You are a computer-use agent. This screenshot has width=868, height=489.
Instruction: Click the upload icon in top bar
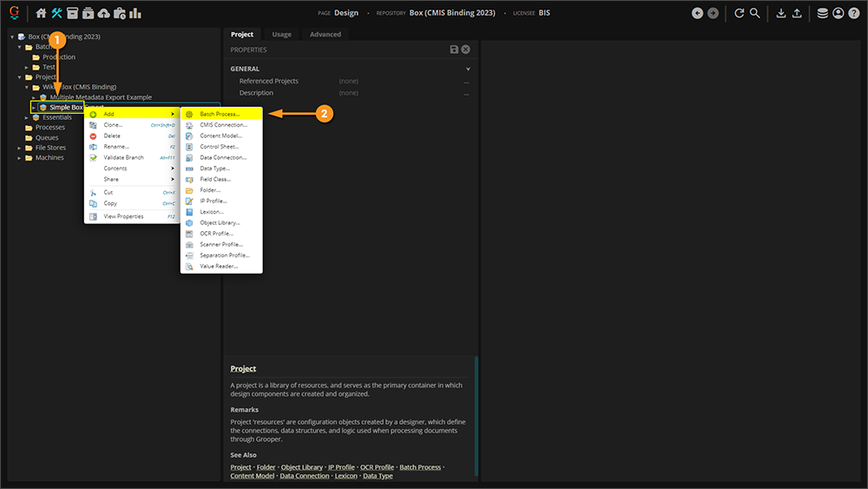(797, 13)
